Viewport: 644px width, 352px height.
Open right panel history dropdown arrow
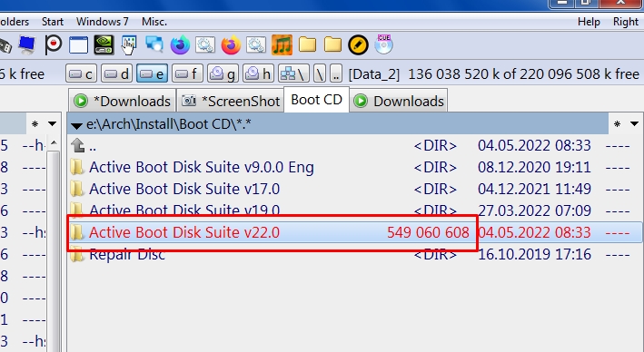tap(634, 123)
